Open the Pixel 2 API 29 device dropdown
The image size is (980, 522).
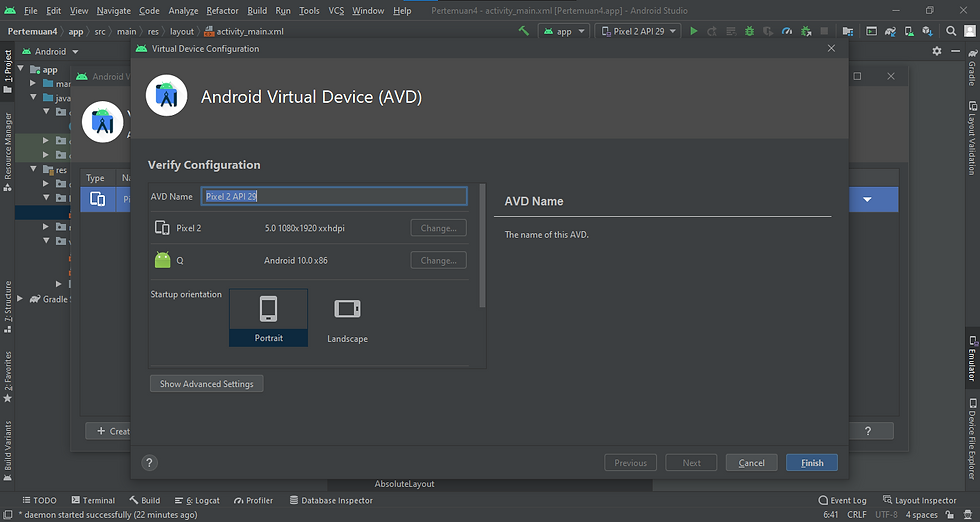pyautogui.click(x=638, y=31)
